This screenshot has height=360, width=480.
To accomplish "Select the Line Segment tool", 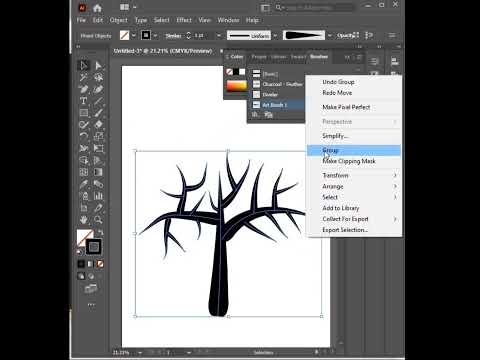I will point(98,101).
